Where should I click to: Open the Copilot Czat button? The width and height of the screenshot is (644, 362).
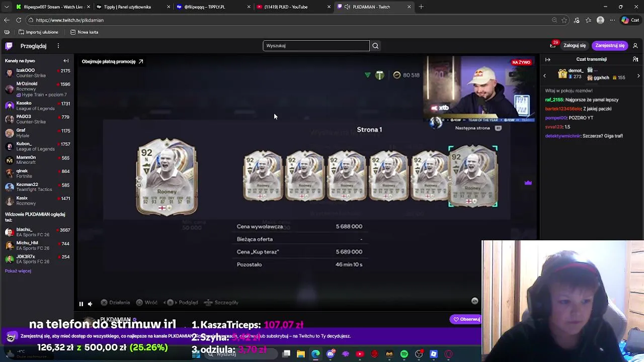[x=631, y=20]
